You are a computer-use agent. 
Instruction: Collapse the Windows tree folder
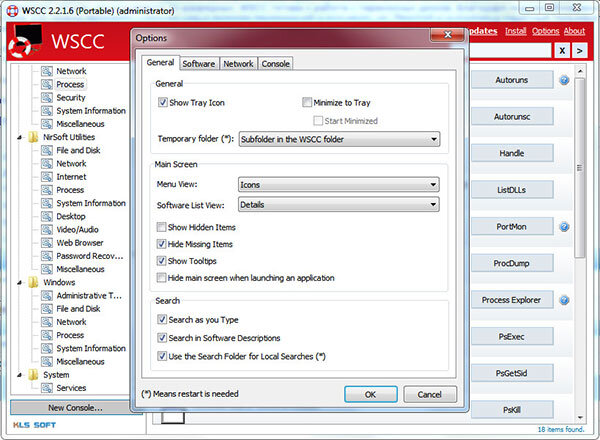(x=20, y=282)
